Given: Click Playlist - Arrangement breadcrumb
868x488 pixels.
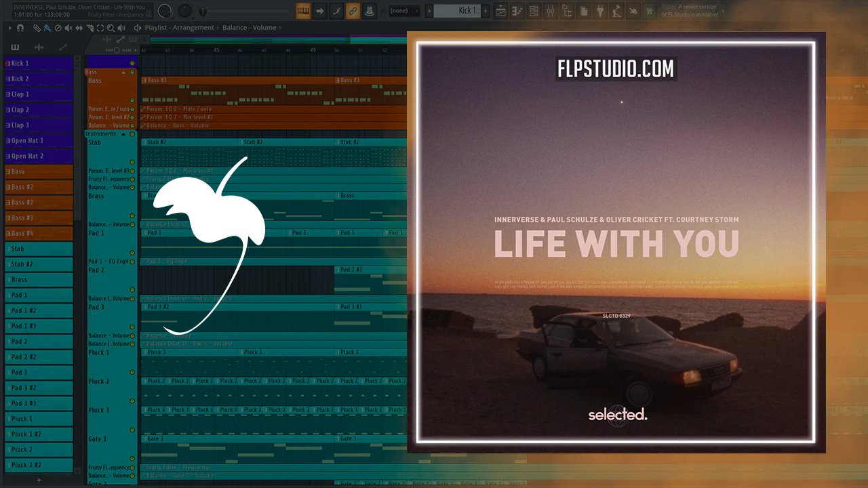Looking at the screenshot, I should (x=180, y=28).
